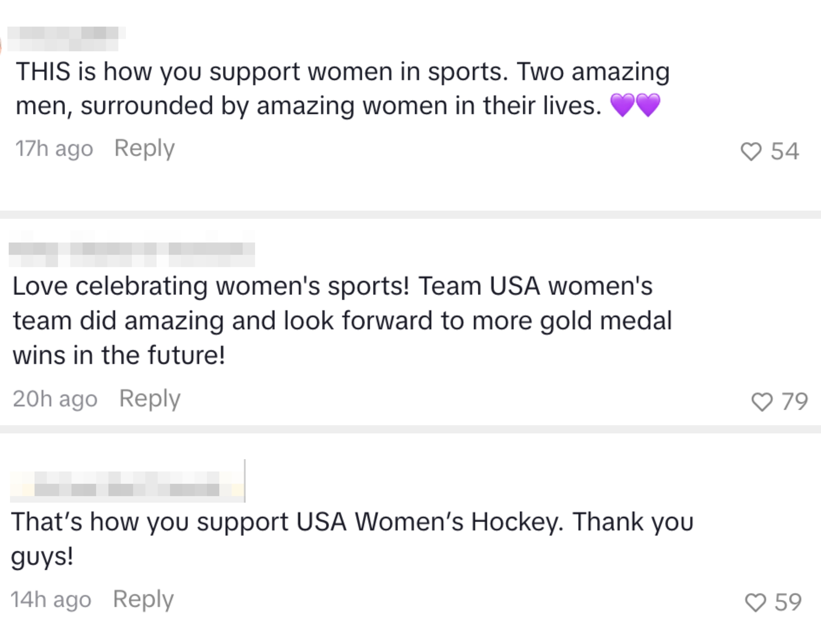
Task: Reply to the "Love celebrating women's sports" comment
Action: (150, 399)
